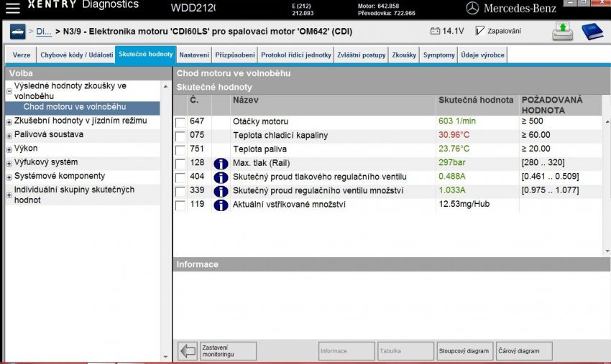611x364 pixels.
Task: Switch to the Verze tab
Action: click(22, 55)
